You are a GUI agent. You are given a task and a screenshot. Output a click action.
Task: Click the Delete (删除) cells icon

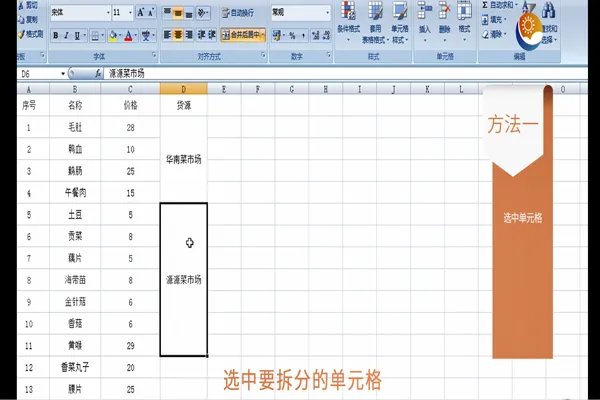click(x=444, y=11)
